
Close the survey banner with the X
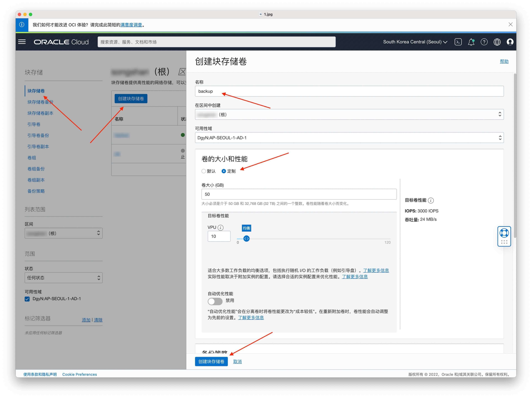click(510, 25)
